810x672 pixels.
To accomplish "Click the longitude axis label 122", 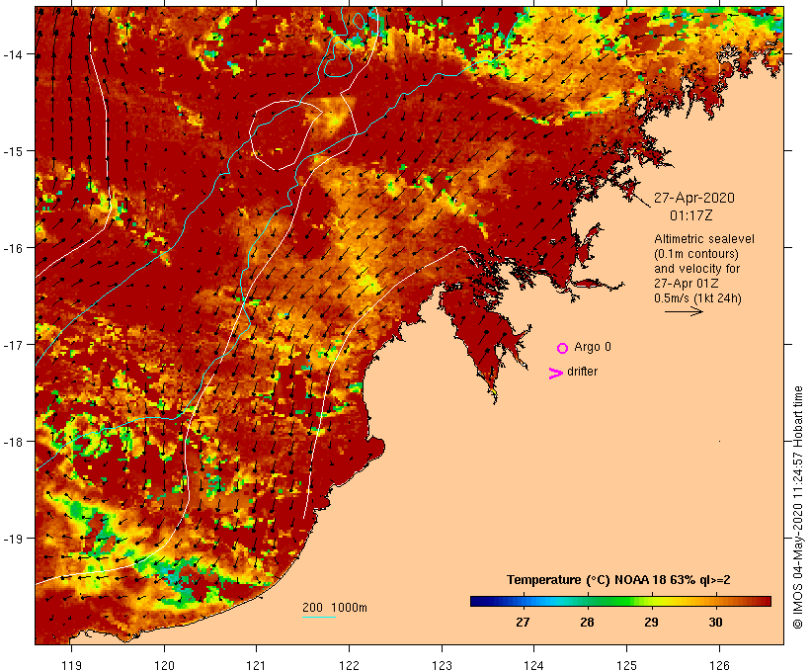I will point(349,665).
